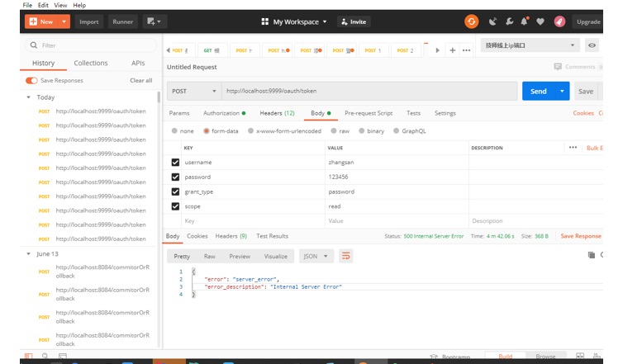
Task: Open the response Test Results tab
Action: point(272,236)
